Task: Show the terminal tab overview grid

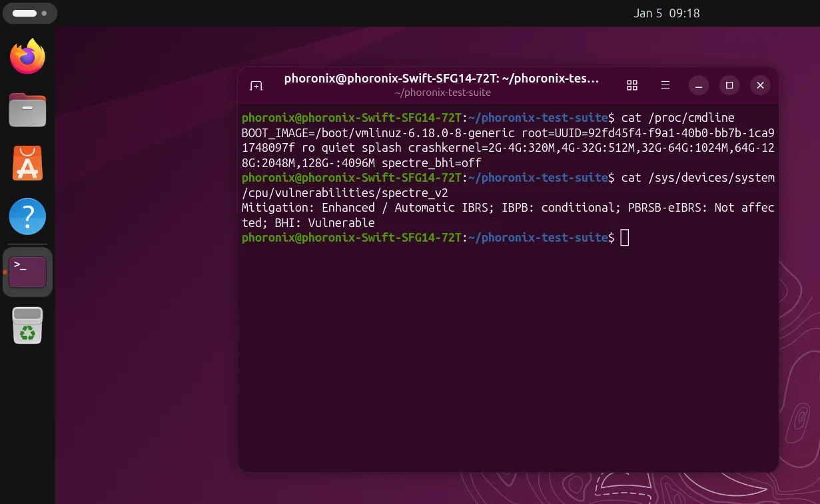Action: pyautogui.click(x=632, y=85)
